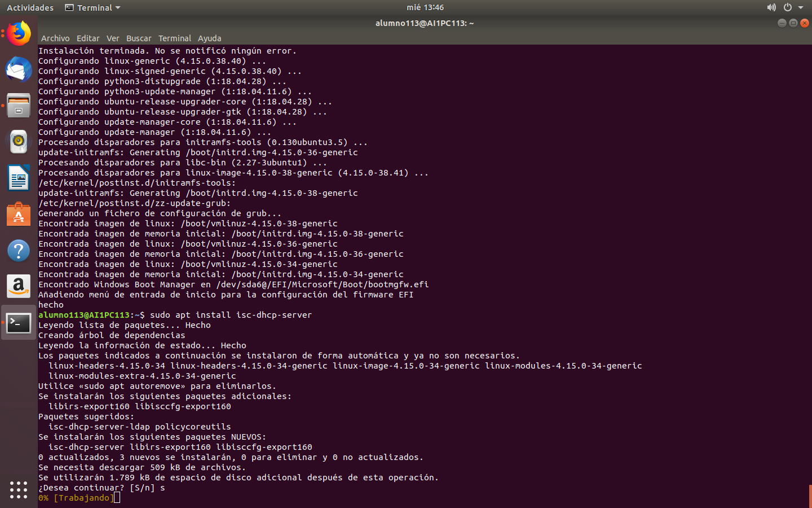Launch Firefox from the dock
Image resolution: width=812 pixels, height=508 pixels.
tap(18, 33)
